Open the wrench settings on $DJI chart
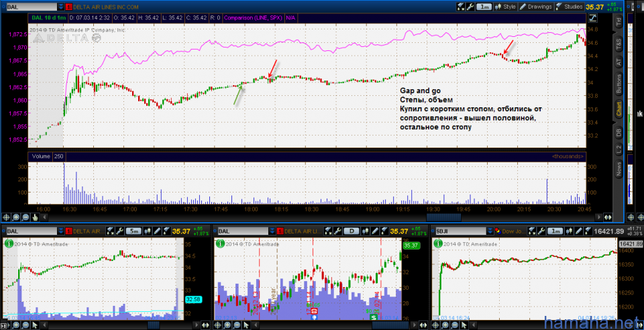The image size is (644, 330). point(542,231)
